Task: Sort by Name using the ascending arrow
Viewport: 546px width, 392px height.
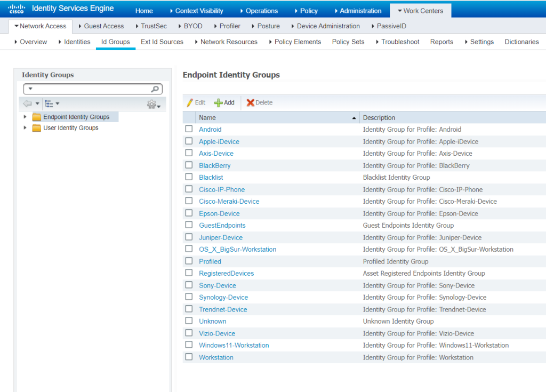Action: [x=354, y=118]
